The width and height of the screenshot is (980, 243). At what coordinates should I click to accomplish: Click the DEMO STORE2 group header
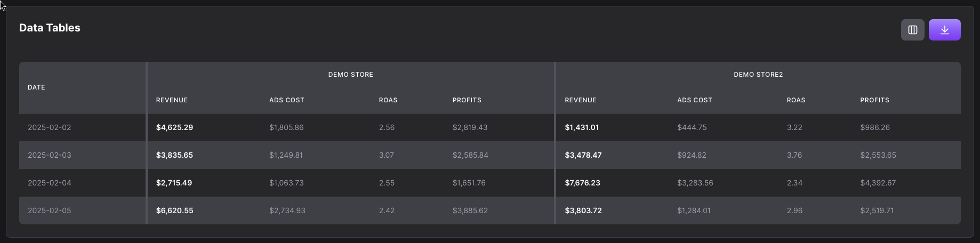tap(758, 75)
